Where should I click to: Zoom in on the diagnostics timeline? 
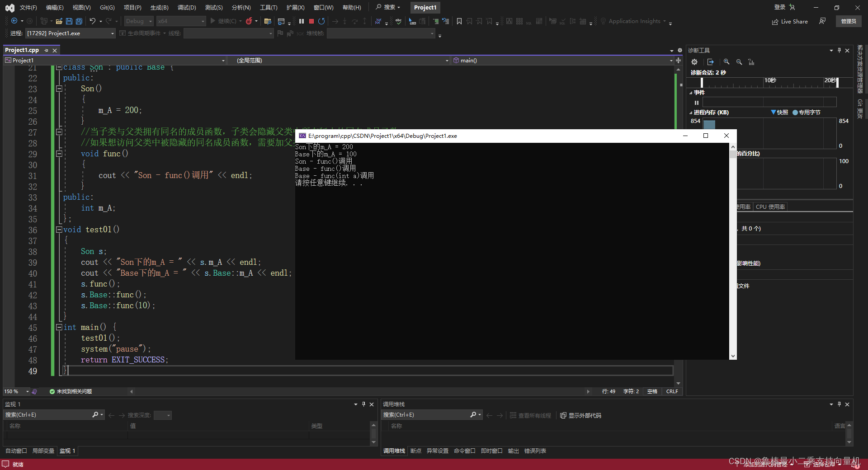pyautogui.click(x=726, y=62)
